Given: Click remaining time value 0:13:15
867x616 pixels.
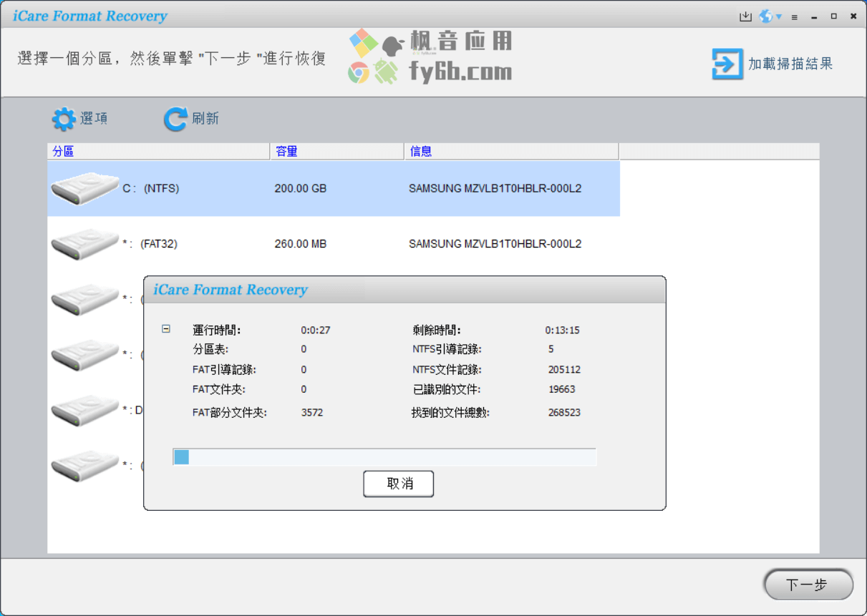Looking at the screenshot, I should tap(562, 331).
